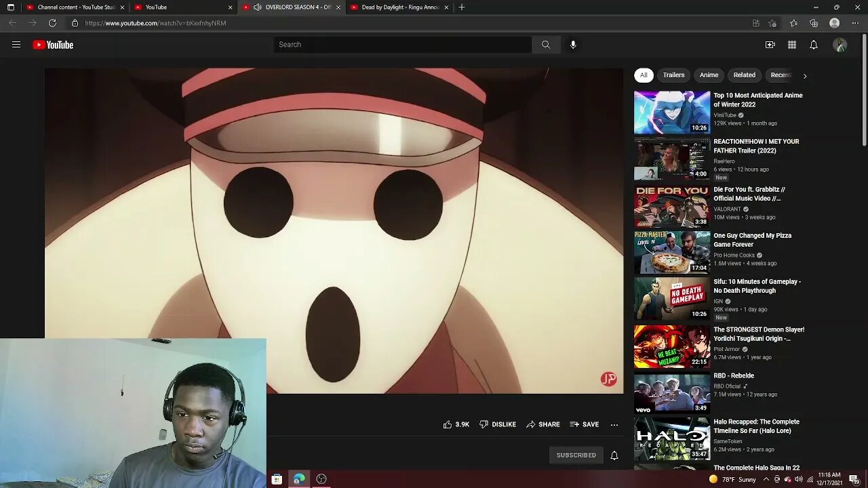Click the SUBSCRIBED button
The height and width of the screenshot is (488, 868).
[576, 455]
